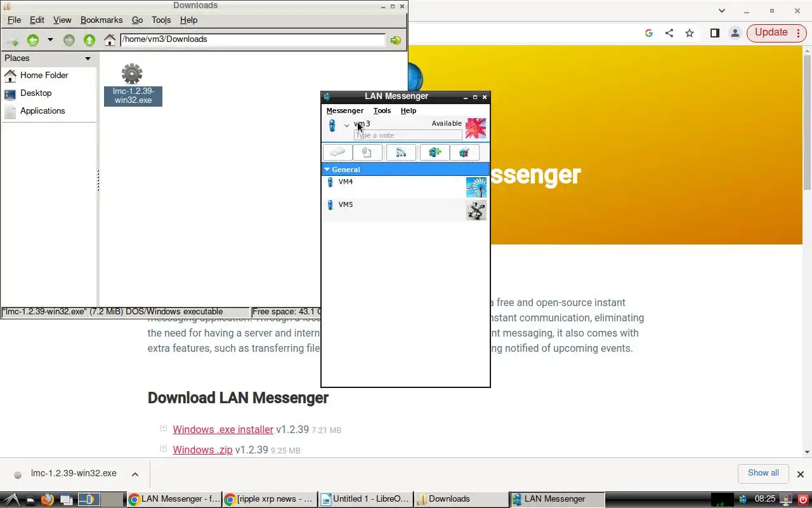Click the taskbar start menu icon

click(12, 500)
